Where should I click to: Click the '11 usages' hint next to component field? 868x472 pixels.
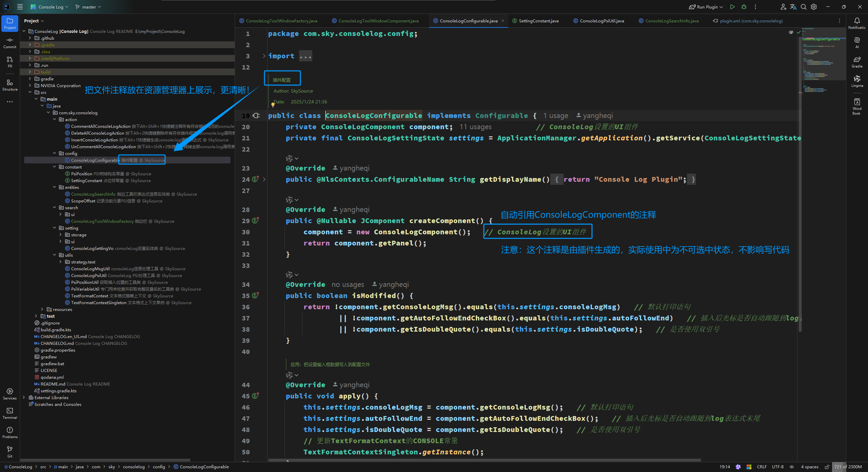click(475, 127)
